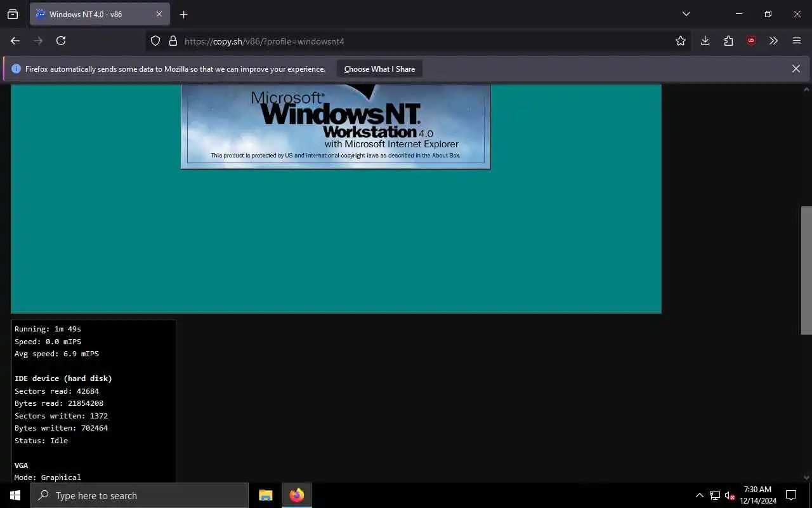Open a new tab with plus button

tap(183, 14)
